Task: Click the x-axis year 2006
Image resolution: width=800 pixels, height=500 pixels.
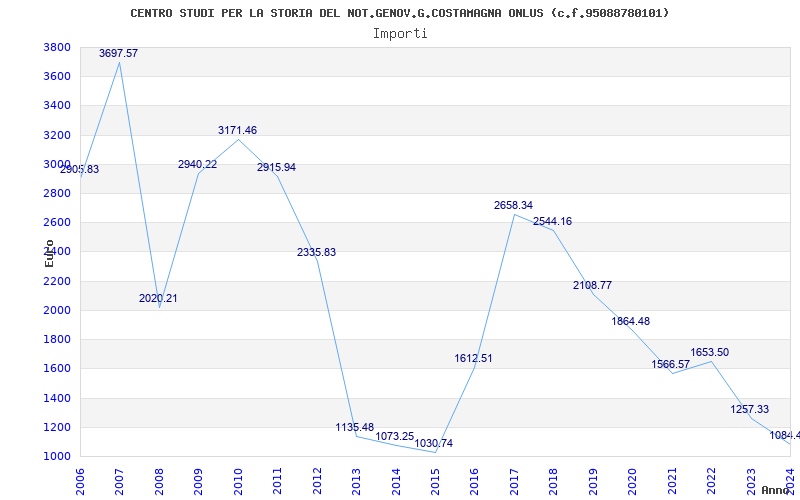Action: click(x=80, y=481)
